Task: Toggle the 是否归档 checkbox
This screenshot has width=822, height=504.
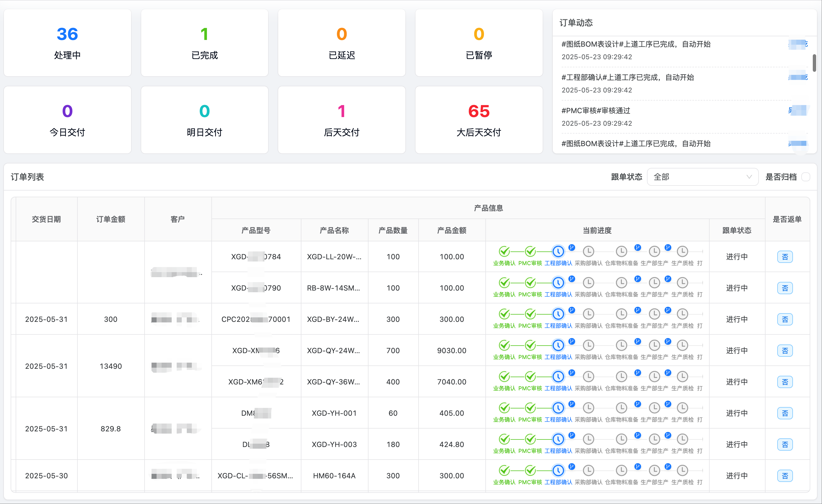Action: [806, 177]
